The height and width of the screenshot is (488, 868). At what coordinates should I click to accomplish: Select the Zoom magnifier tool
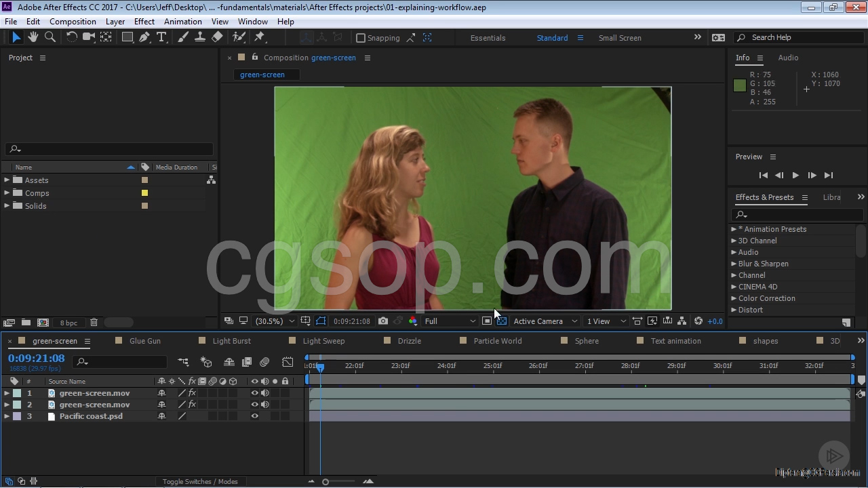[x=50, y=37]
